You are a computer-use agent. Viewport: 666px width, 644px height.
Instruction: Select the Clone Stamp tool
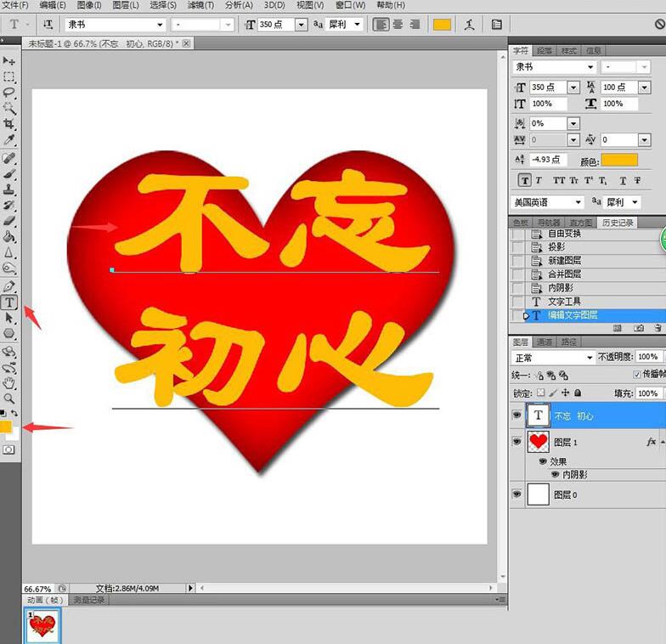tap(8, 189)
